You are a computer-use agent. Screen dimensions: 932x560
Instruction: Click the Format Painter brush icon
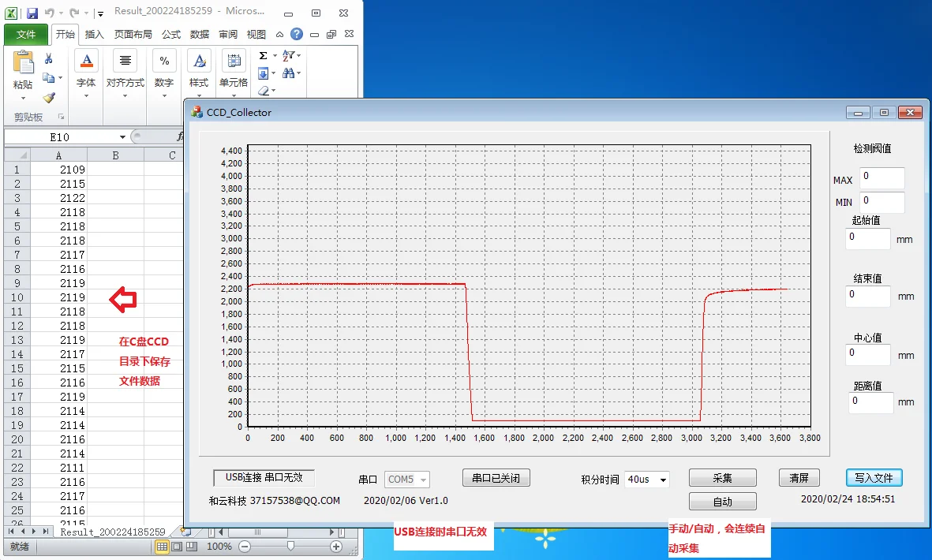click(x=48, y=97)
